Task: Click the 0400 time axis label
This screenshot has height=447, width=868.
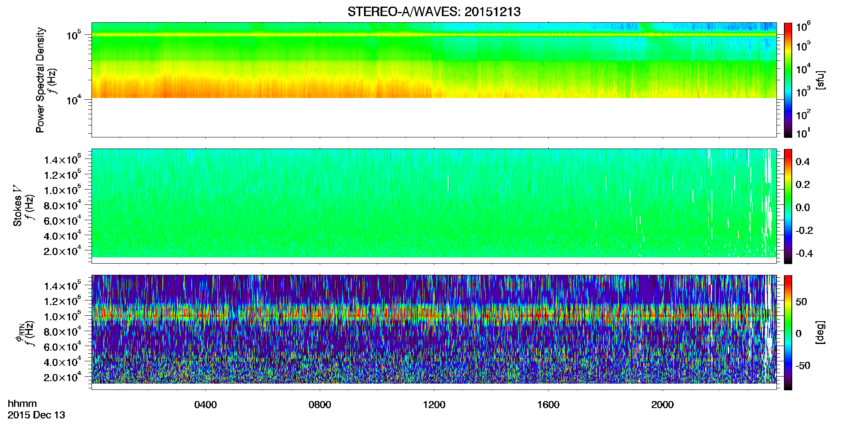Action: [x=205, y=405]
